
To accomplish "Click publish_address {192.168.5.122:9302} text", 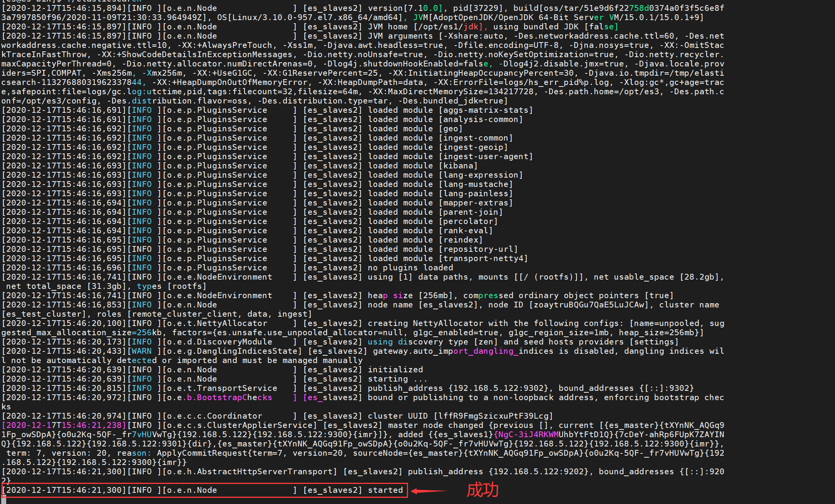I will click(458, 388).
